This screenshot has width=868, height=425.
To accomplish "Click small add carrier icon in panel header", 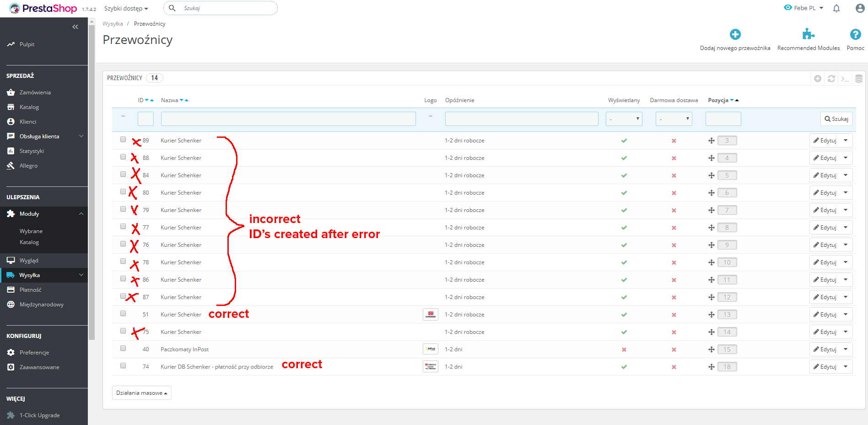I will pyautogui.click(x=818, y=79).
